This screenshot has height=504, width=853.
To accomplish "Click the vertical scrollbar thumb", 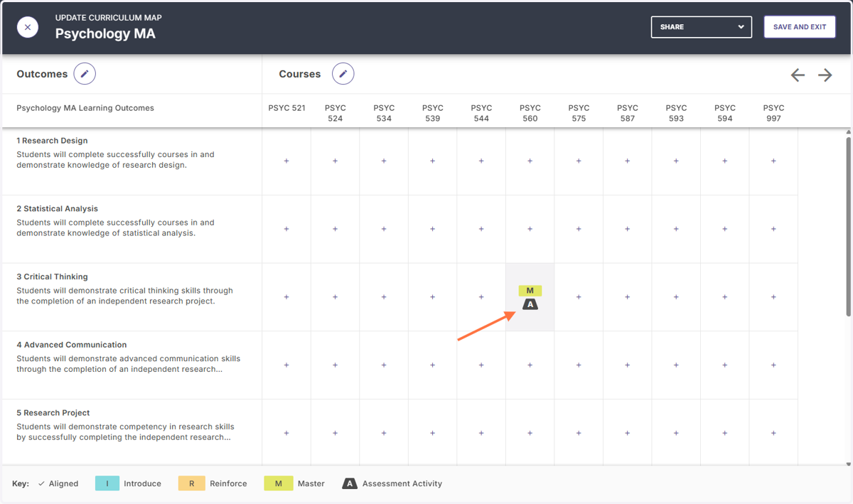I will (848, 226).
